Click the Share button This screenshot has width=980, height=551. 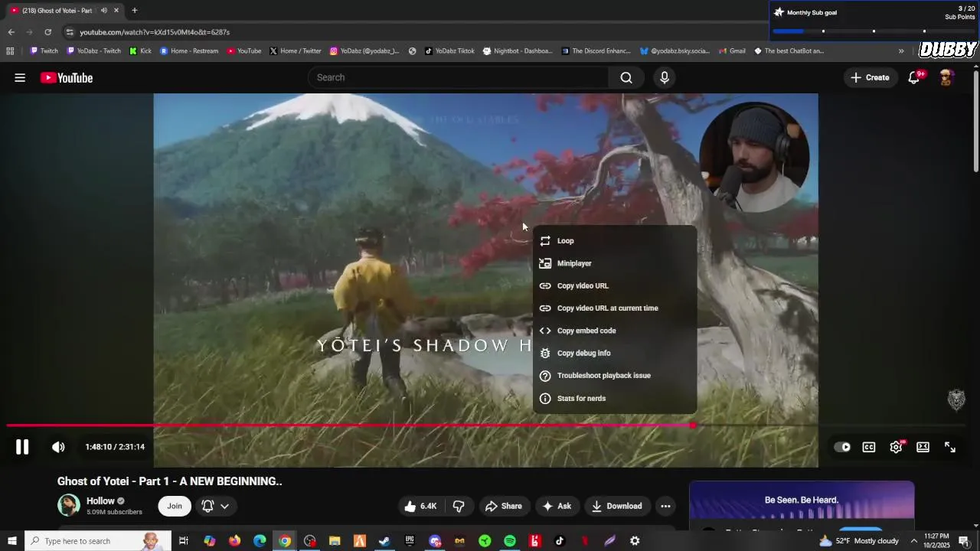tap(504, 506)
